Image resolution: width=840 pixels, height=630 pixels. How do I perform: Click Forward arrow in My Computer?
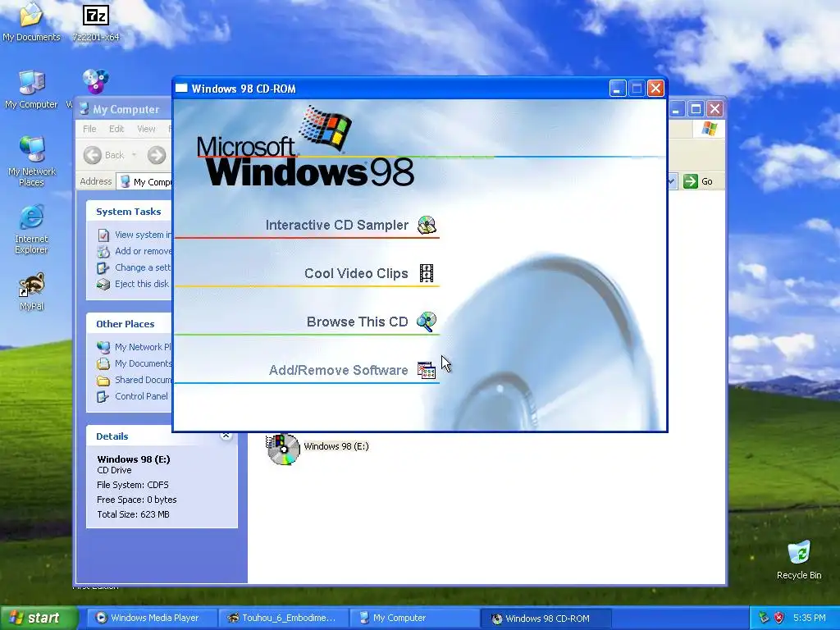click(157, 155)
